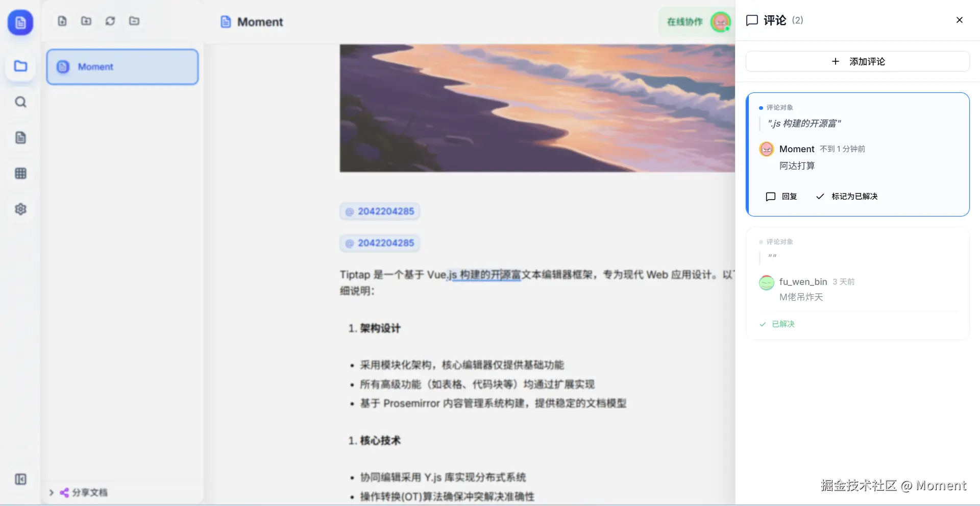The width and height of the screenshot is (980, 506).
Task: Select the grid view icon in sidebar
Action: click(x=20, y=173)
